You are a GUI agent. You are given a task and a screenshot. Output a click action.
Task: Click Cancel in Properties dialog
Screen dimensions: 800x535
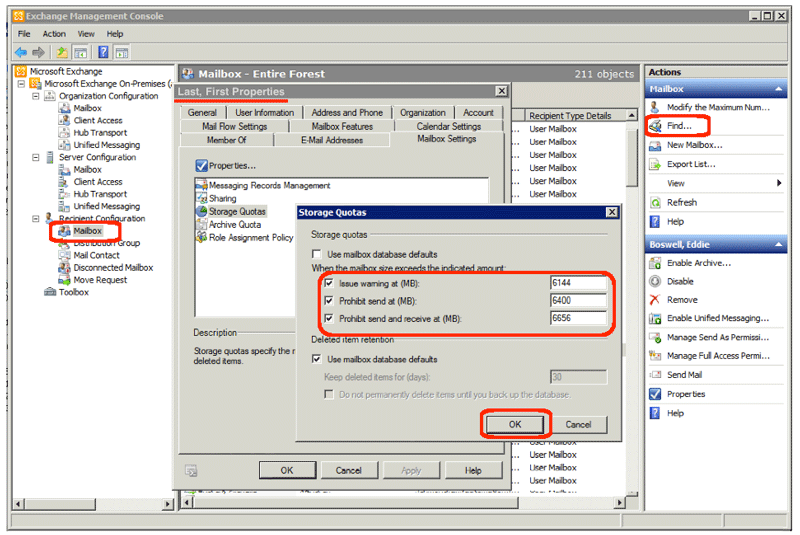(348, 470)
